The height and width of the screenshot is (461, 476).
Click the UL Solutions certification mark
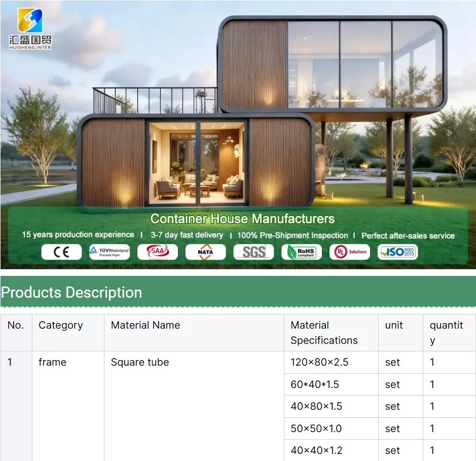(349, 252)
